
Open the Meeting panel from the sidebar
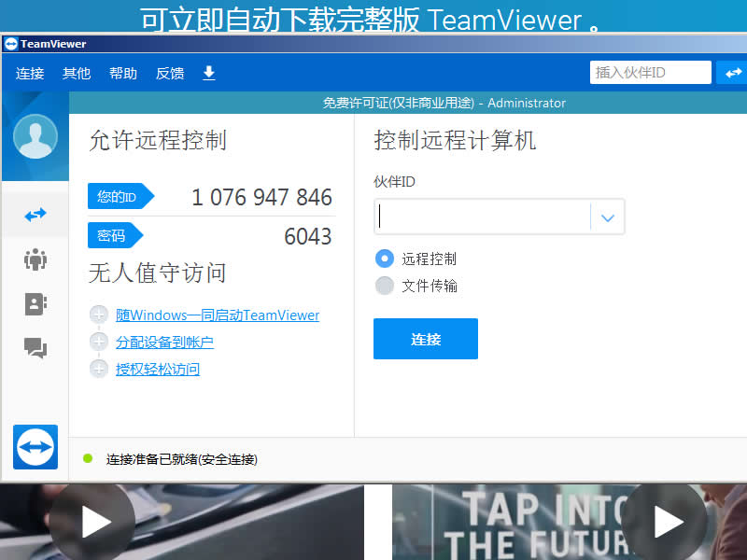[x=35, y=260]
